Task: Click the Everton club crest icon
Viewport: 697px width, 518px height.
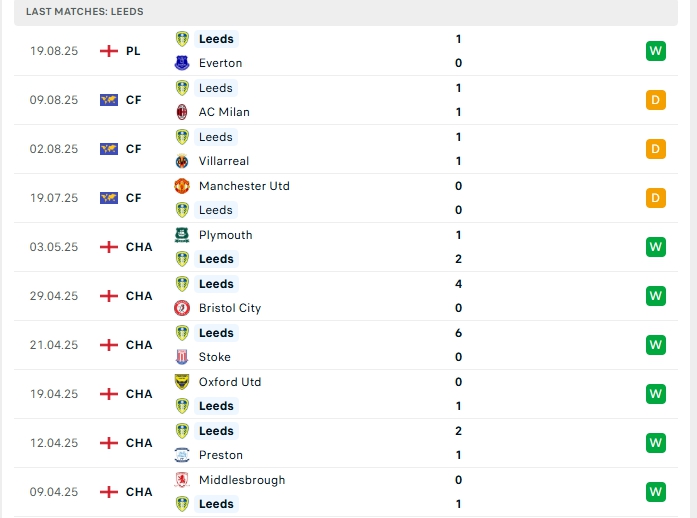Action: pos(182,63)
